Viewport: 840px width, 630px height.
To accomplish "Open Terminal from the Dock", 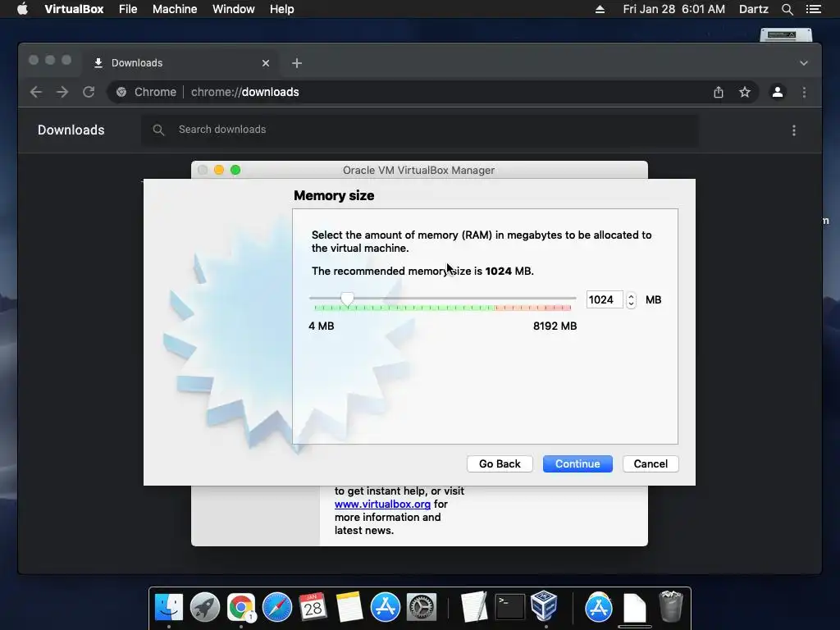I will pyautogui.click(x=509, y=608).
